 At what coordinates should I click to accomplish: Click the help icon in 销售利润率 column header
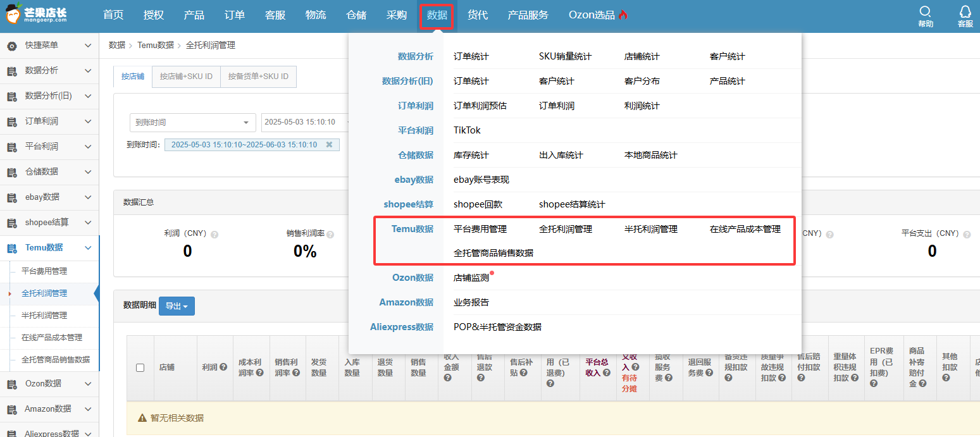(295, 373)
